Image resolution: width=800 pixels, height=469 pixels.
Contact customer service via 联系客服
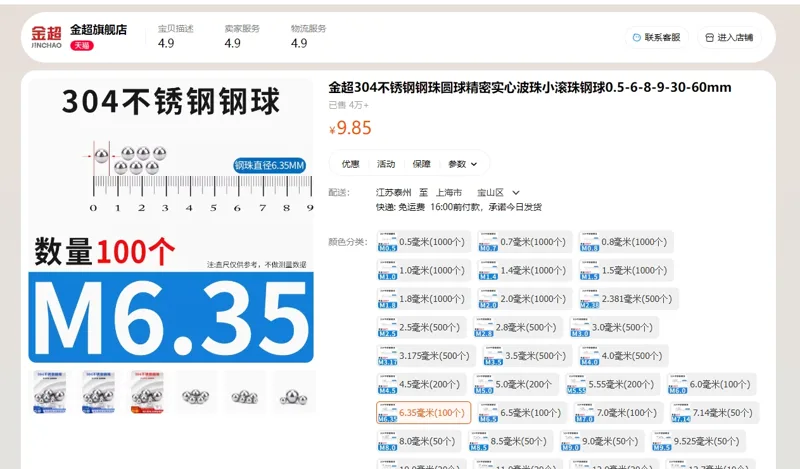click(657, 37)
